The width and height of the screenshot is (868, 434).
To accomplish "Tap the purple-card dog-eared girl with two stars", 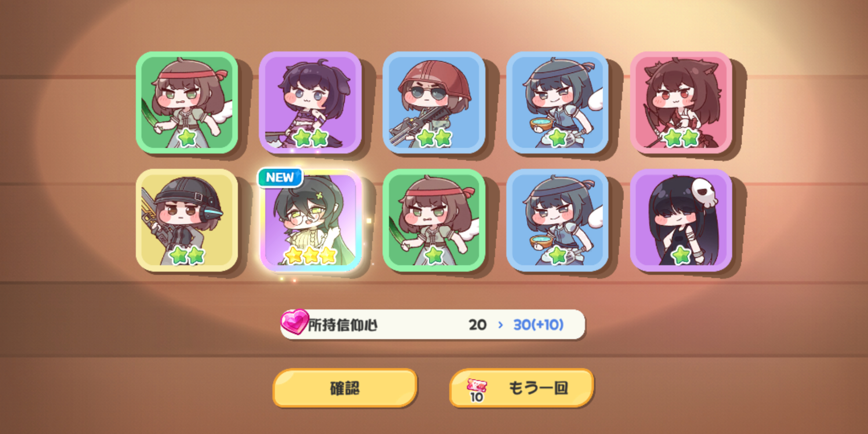I will (310, 102).
